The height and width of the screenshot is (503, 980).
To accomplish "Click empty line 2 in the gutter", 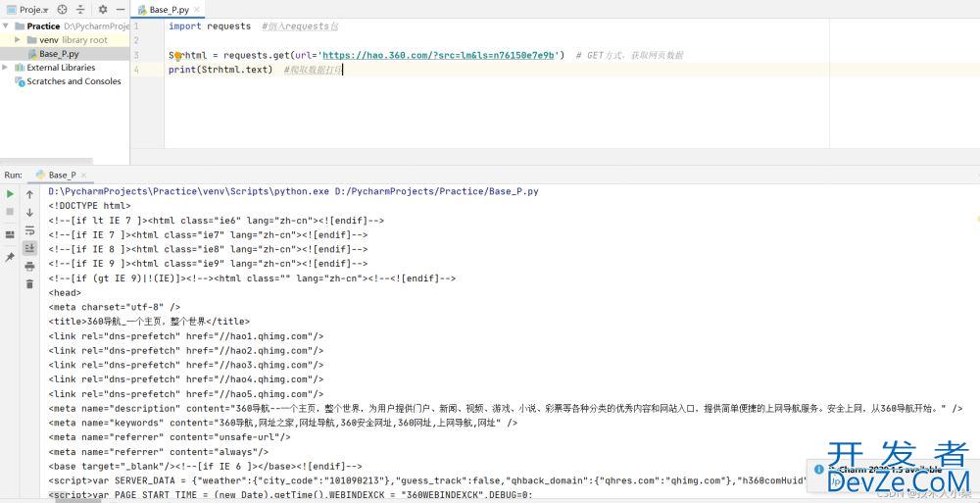I will coord(136,40).
